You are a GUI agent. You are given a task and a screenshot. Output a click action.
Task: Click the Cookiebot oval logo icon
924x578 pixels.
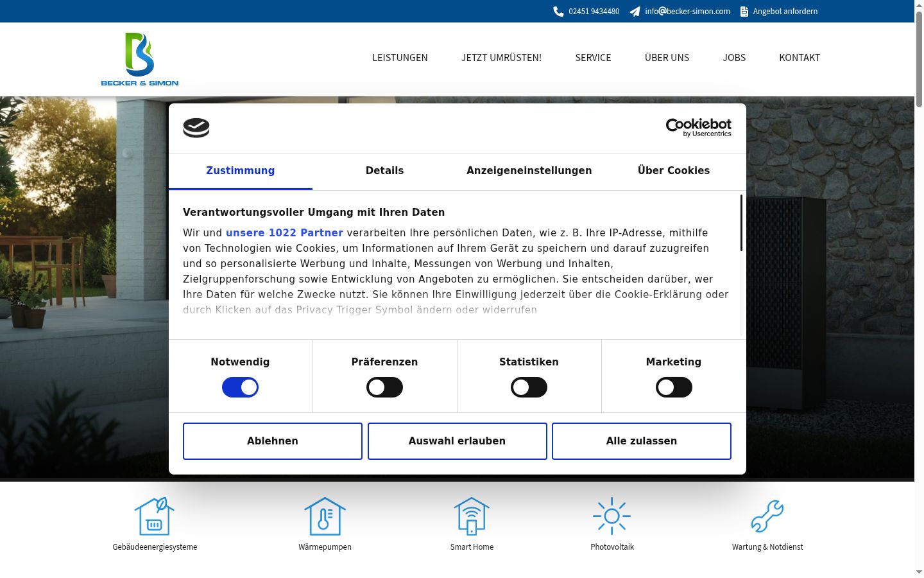[196, 128]
